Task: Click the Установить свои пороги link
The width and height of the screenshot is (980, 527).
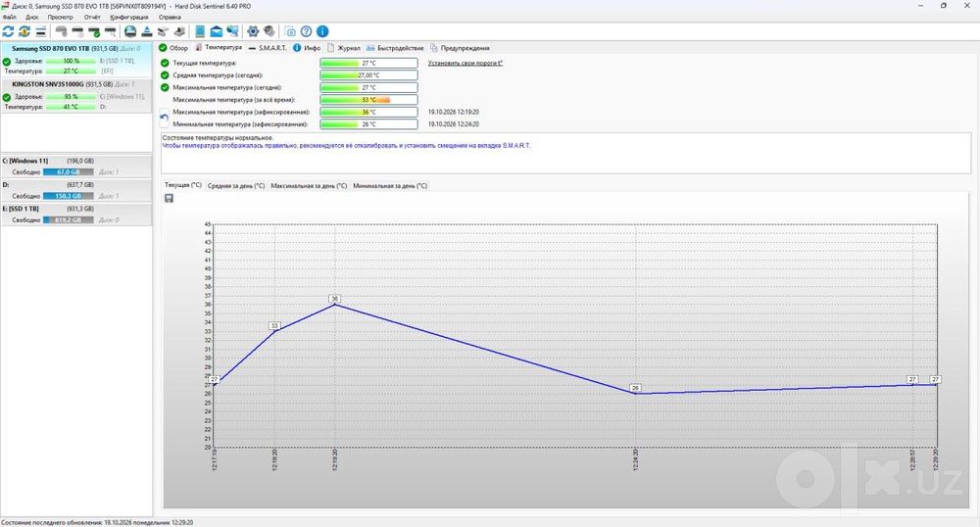Action: pos(465,63)
